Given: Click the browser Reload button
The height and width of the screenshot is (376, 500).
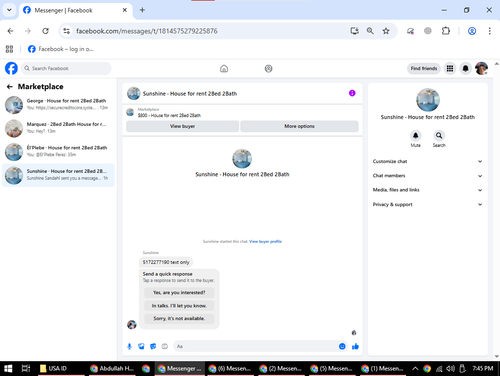Looking at the screenshot, I should [45, 31].
